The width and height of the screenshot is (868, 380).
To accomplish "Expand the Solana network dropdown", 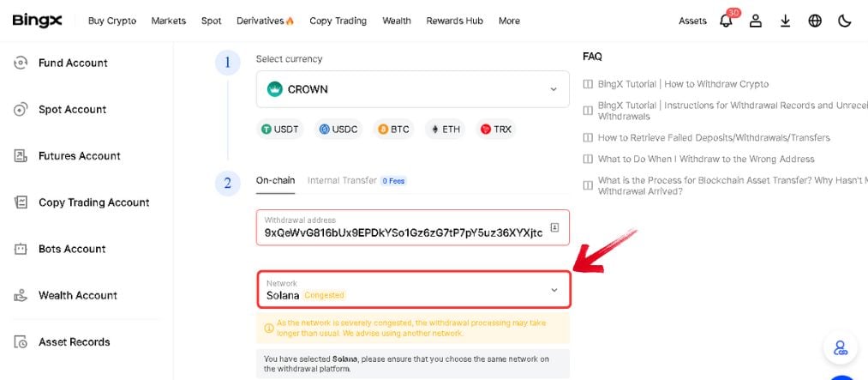I will [414, 290].
